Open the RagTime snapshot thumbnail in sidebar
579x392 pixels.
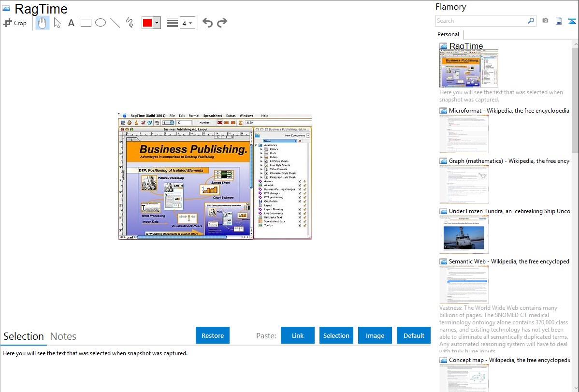click(x=469, y=69)
